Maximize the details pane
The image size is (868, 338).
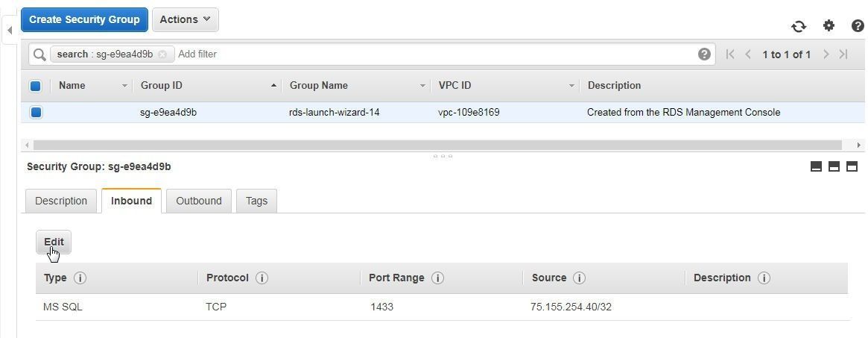coord(852,166)
